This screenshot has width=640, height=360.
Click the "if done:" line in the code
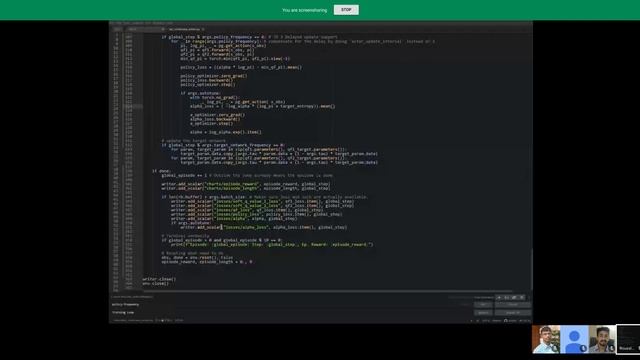[162, 171]
